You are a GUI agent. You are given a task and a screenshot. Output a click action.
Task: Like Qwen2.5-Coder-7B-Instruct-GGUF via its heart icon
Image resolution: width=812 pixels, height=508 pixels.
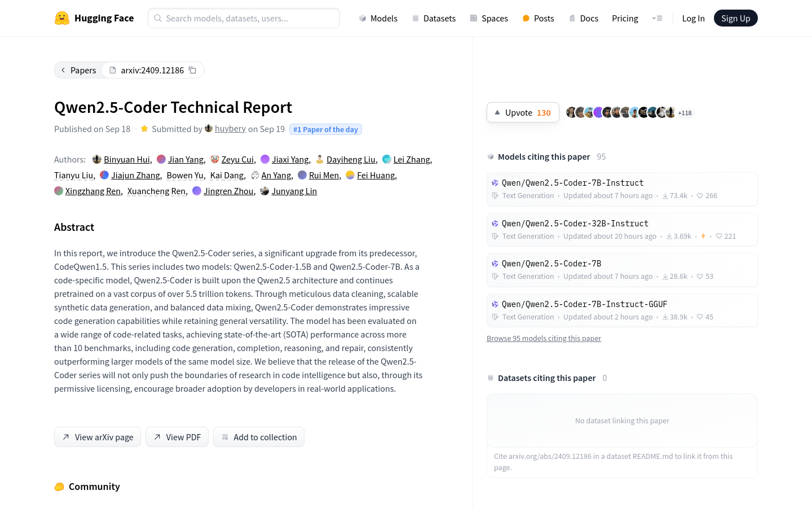pos(700,317)
